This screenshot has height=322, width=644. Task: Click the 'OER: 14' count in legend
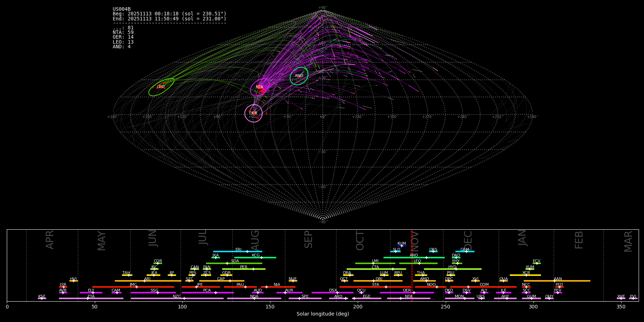(123, 37)
